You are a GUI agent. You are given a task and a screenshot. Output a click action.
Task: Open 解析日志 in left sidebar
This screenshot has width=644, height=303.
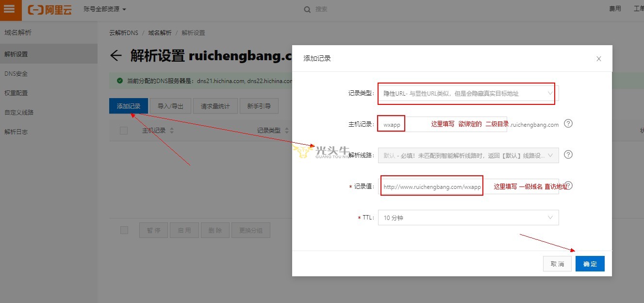pos(16,132)
